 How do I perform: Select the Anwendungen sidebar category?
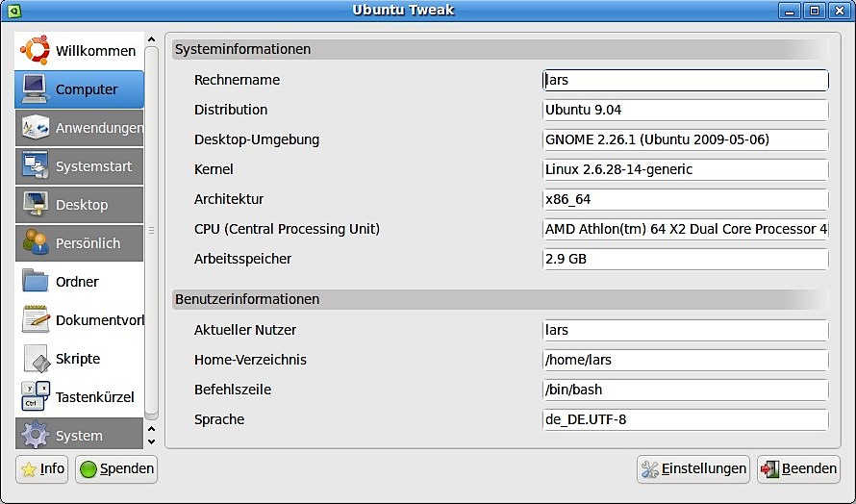[x=79, y=128]
